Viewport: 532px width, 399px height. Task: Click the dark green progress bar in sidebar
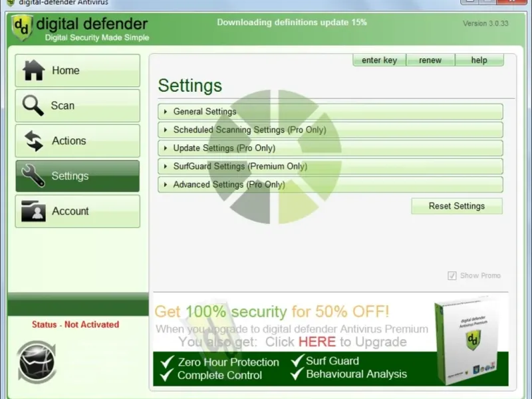point(78,305)
